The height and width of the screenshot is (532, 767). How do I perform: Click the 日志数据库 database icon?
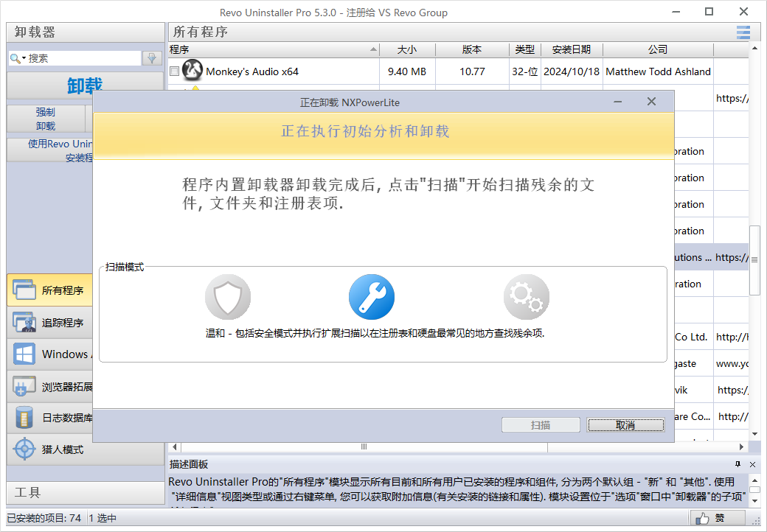[24, 417]
